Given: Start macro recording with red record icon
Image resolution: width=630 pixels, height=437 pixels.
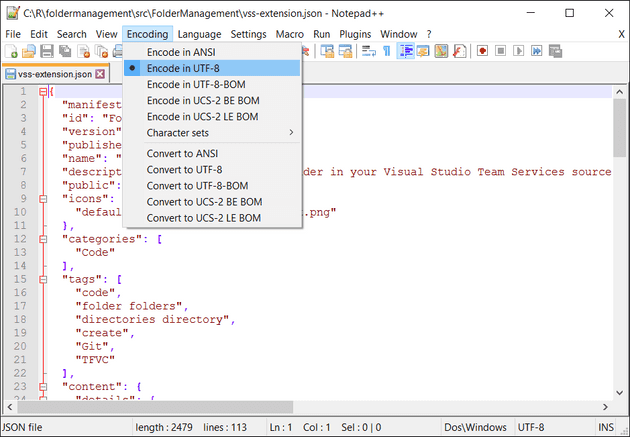Looking at the screenshot, I should [483, 51].
